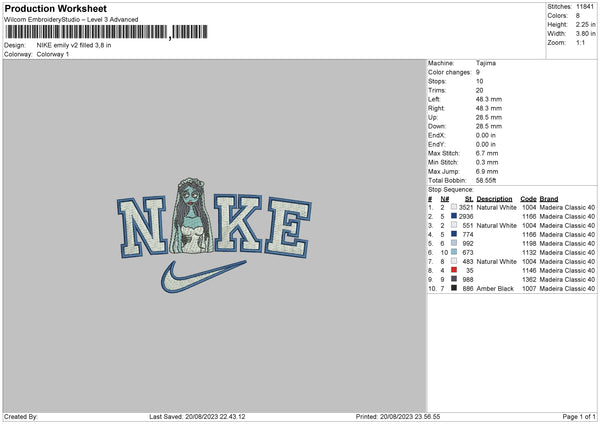Screen dimensions: 600x424
Task: Click the N# column header
Action: (444, 199)
